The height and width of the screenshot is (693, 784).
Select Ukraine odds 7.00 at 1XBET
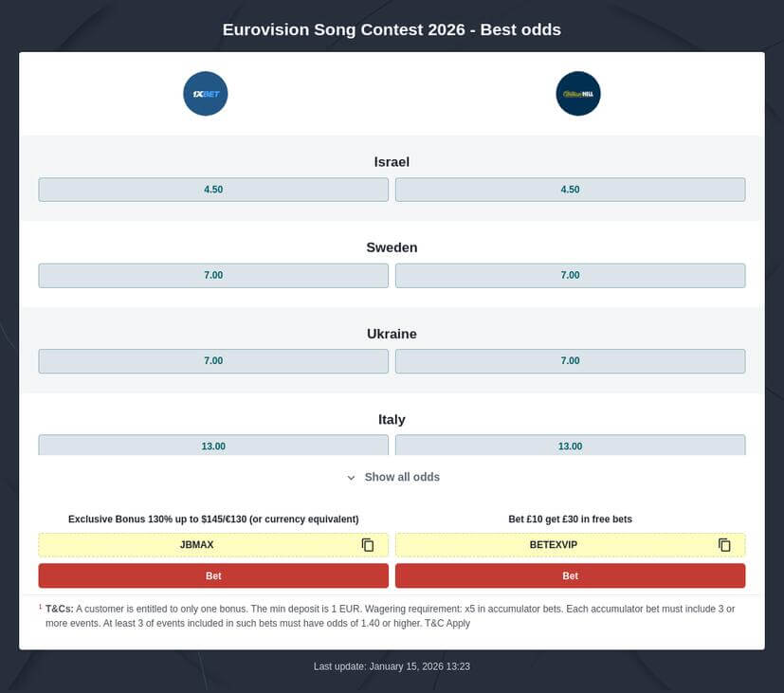(212, 360)
